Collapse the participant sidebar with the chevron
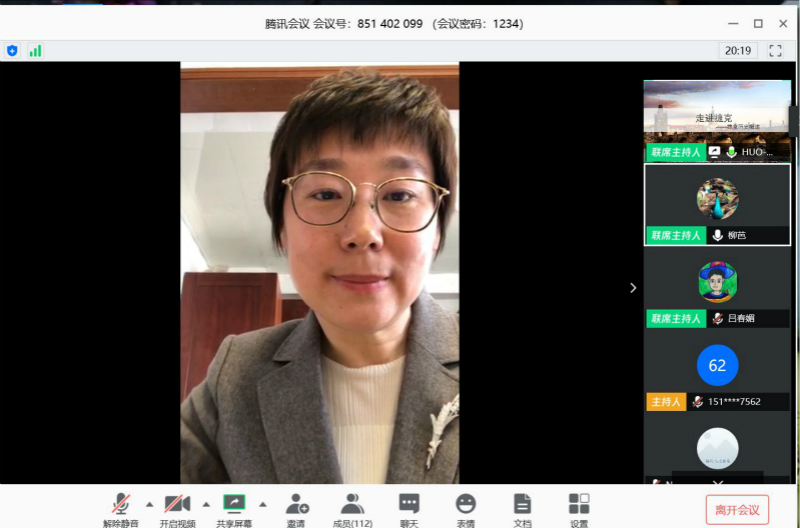 click(x=632, y=288)
